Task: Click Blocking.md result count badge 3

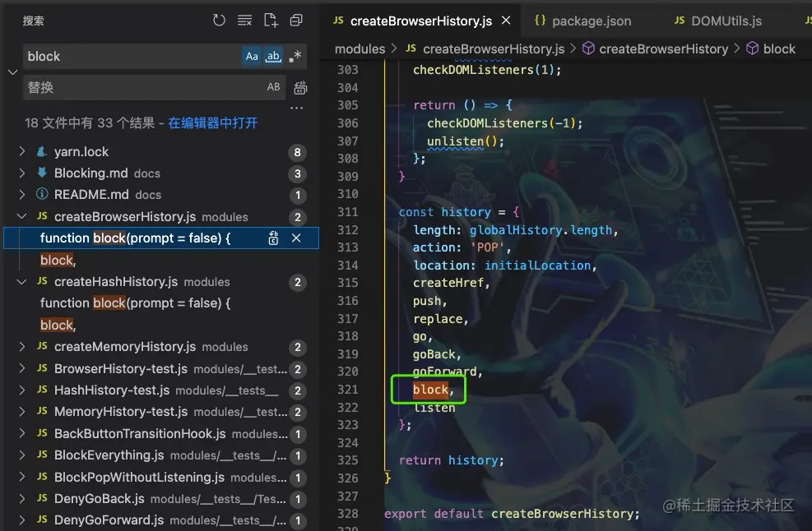Action: tap(297, 174)
